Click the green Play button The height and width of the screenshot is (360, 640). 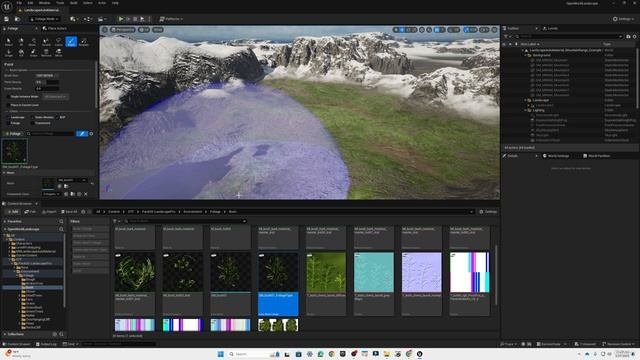(x=121, y=19)
